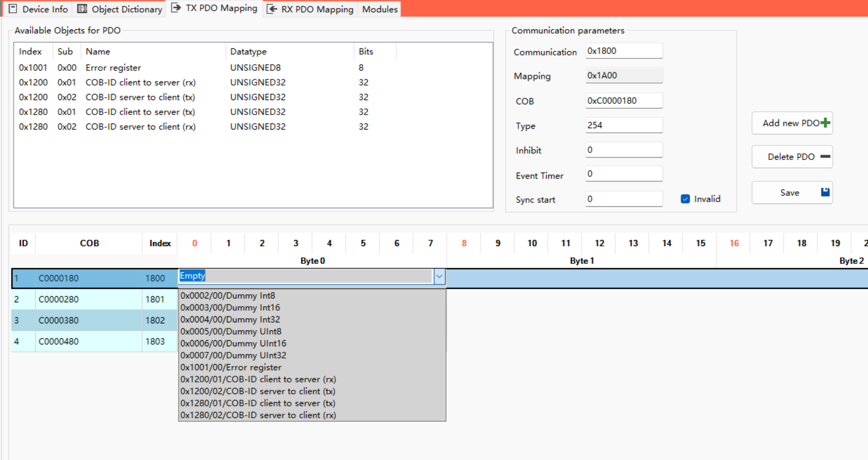Image resolution: width=868 pixels, height=460 pixels.
Task: Select PDO row C0000280
Action: (89, 299)
